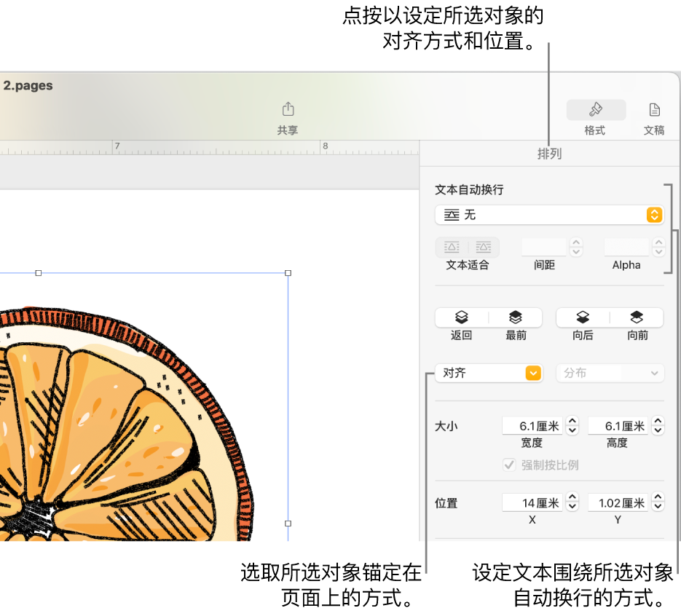Click the width (宽度) field showing 6.1厘米
The image size is (681, 616).
pyautogui.click(x=532, y=426)
